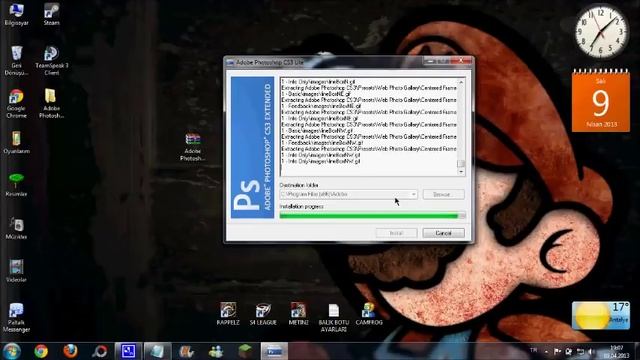Image resolution: width=640 pixels, height=360 pixels.
Task: Click the weather gadget showing 17°
Action: tap(600, 316)
